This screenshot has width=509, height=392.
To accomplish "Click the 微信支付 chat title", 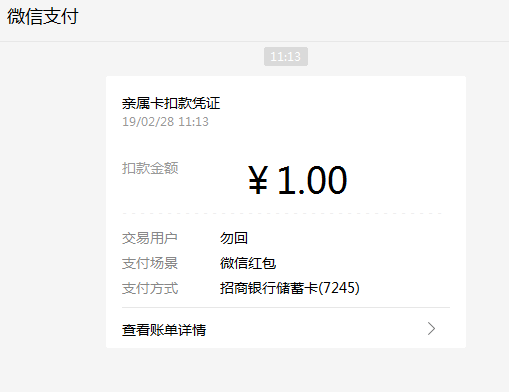I will tap(43, 16).
